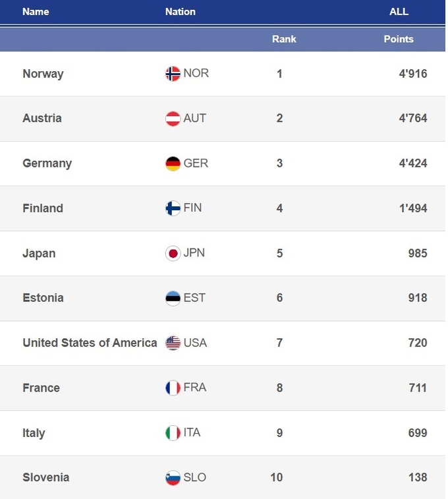Select the Nation column header
Viewport: 448px width, 499px height.
[x=180, y=12]
